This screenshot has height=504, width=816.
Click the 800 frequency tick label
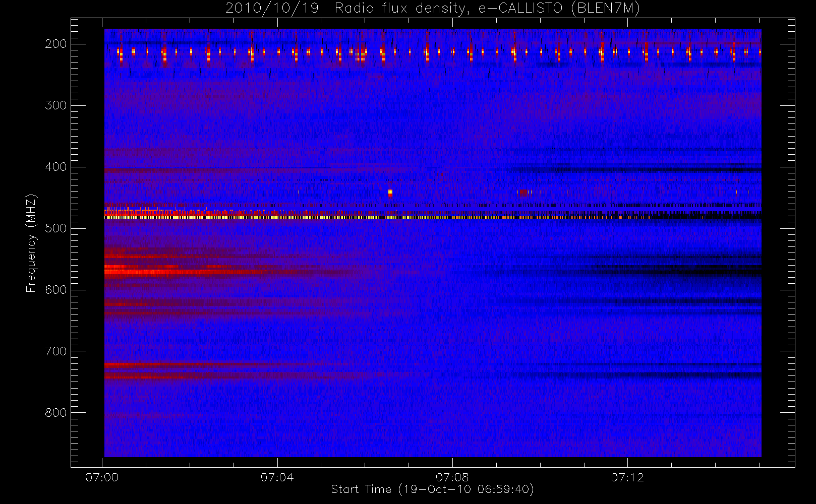point(56,413)
